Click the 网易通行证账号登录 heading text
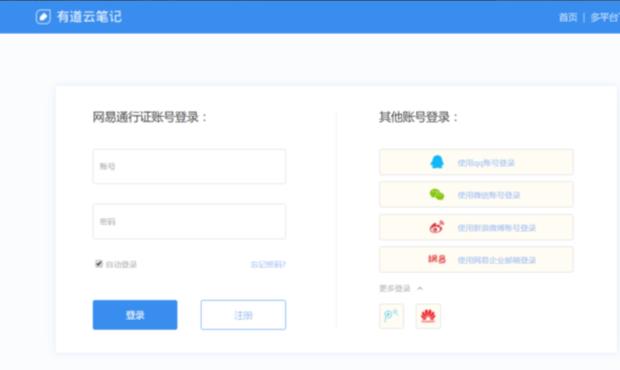Screen dimensions: 620x370 click(149, 117)
